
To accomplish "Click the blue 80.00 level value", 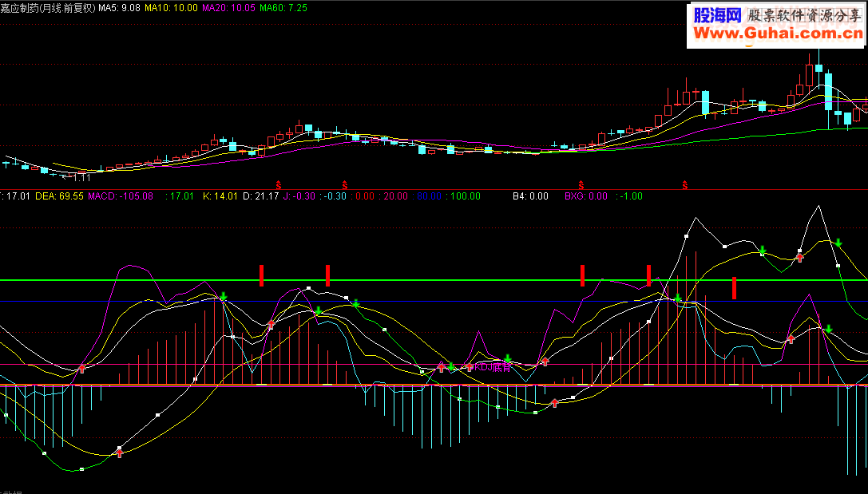I will [427, 196].
